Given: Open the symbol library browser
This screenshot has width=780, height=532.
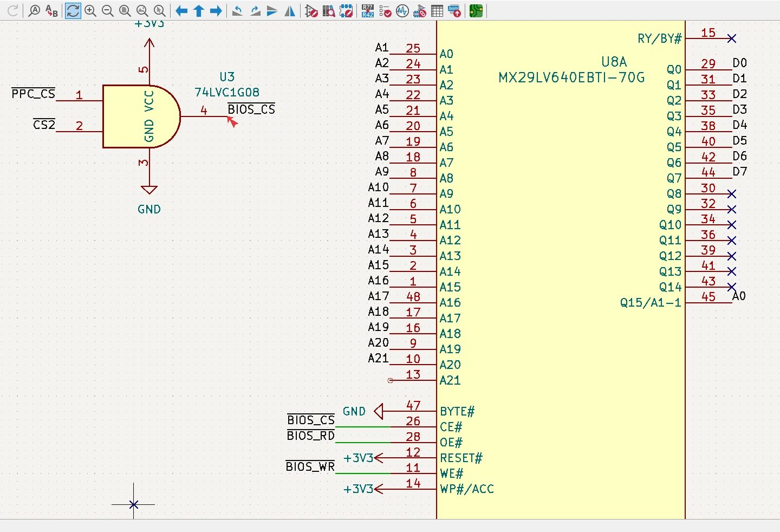Looking at the screenshot, I should [x=329, y=11].
